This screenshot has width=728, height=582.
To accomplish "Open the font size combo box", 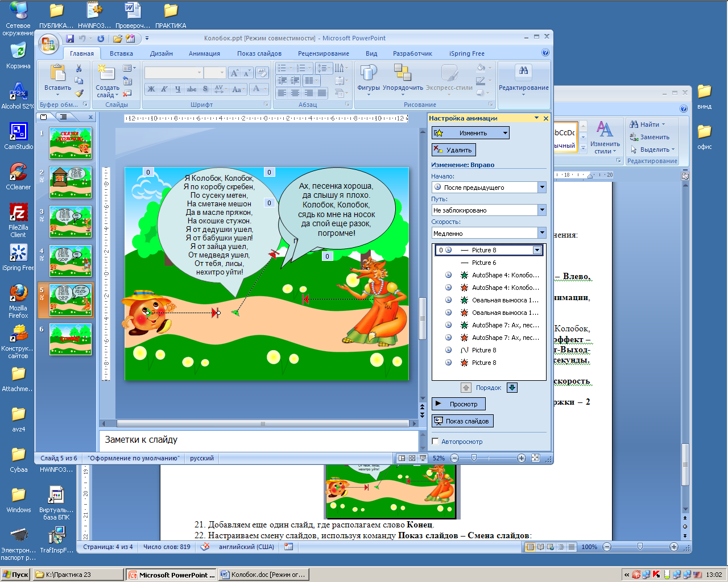I will coord(214,73).
